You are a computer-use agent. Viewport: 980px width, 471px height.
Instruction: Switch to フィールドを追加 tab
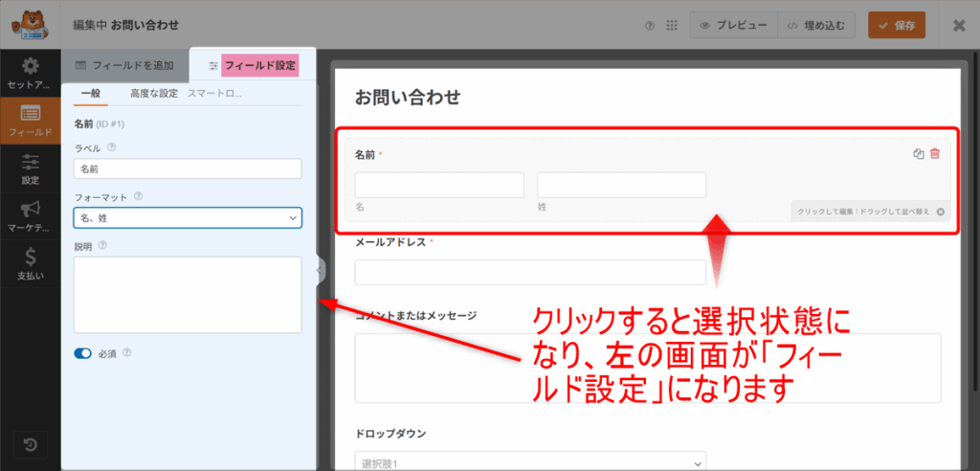coord(124,65)
